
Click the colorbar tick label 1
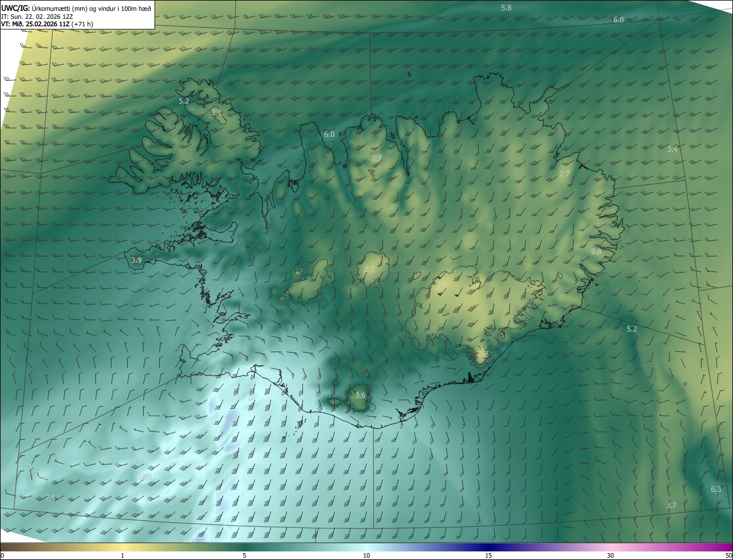(x=123, y=555)
